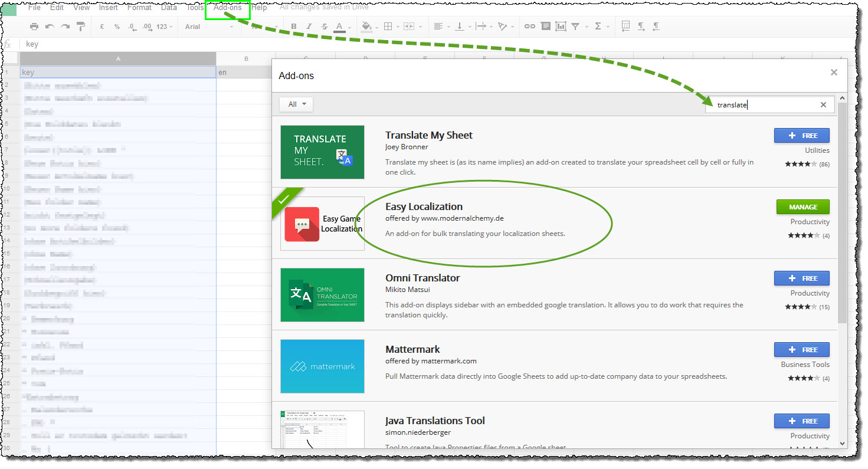Open the Easy Game Localization thumbnail

pyautogui.click(x=322, y=224)
